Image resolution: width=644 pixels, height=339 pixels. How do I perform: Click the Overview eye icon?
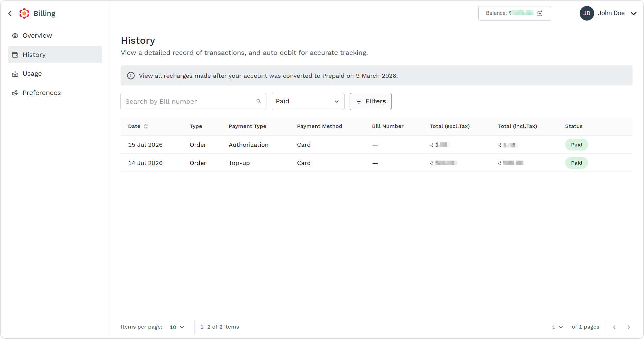[x=15, y=36]
